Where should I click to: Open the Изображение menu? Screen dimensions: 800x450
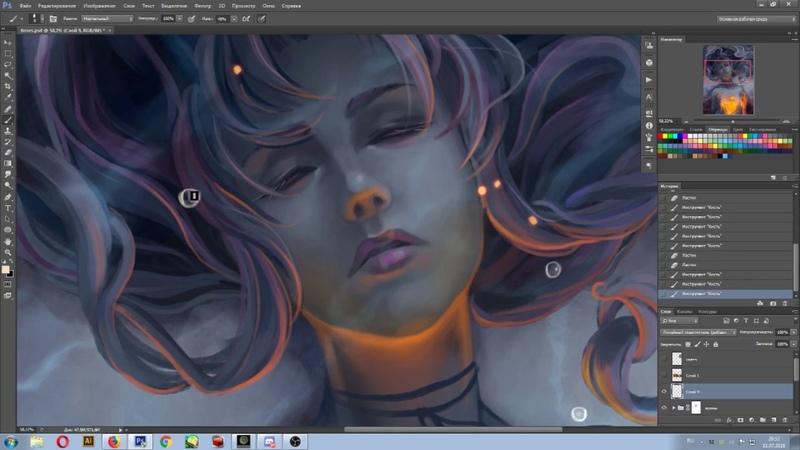pyautogui.click(x=99, y=6)
